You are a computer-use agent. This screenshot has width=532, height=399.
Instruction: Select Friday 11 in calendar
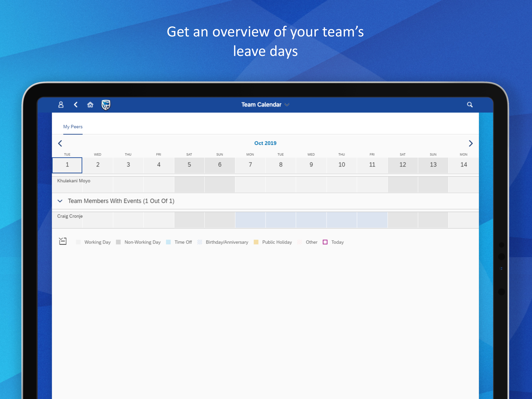pos(372,165)
